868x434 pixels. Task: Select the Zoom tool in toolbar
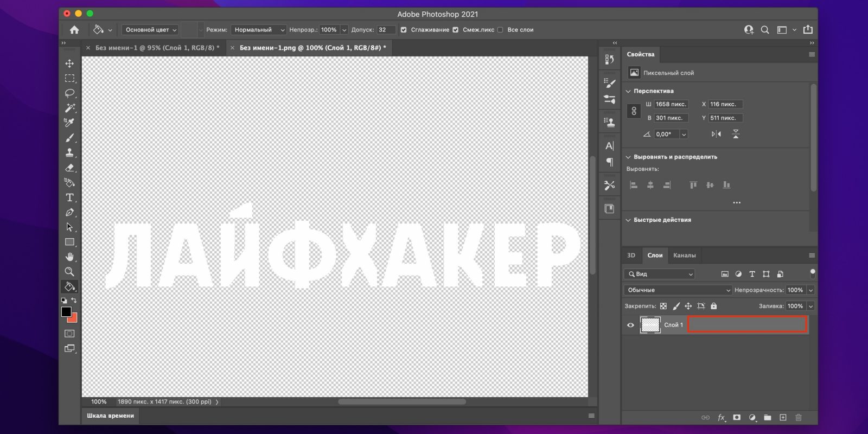[x=69, y=271]
